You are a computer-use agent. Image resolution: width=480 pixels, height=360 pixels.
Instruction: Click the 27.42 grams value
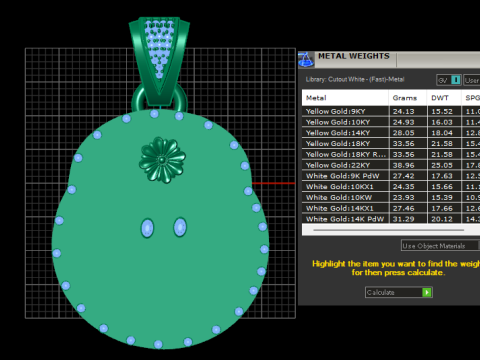pyautogui.click(x=403, y=176)
